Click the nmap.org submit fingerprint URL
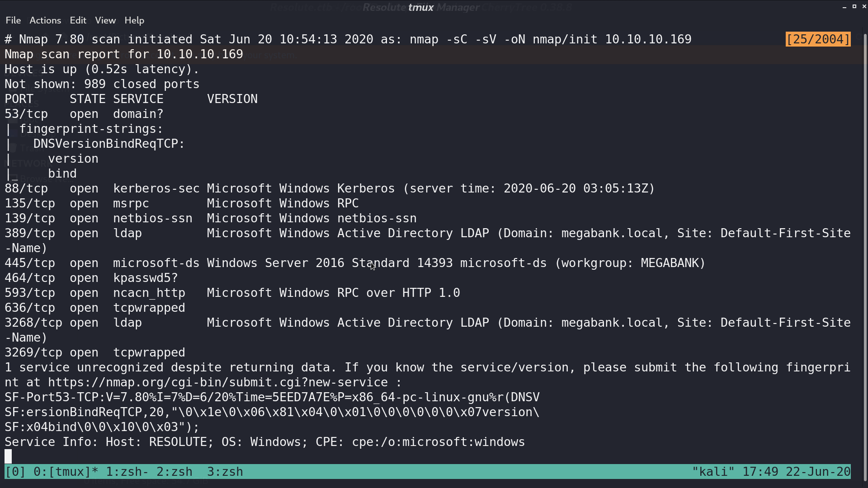Viewport: 868px width, 488px height. [x=218, y=382]
